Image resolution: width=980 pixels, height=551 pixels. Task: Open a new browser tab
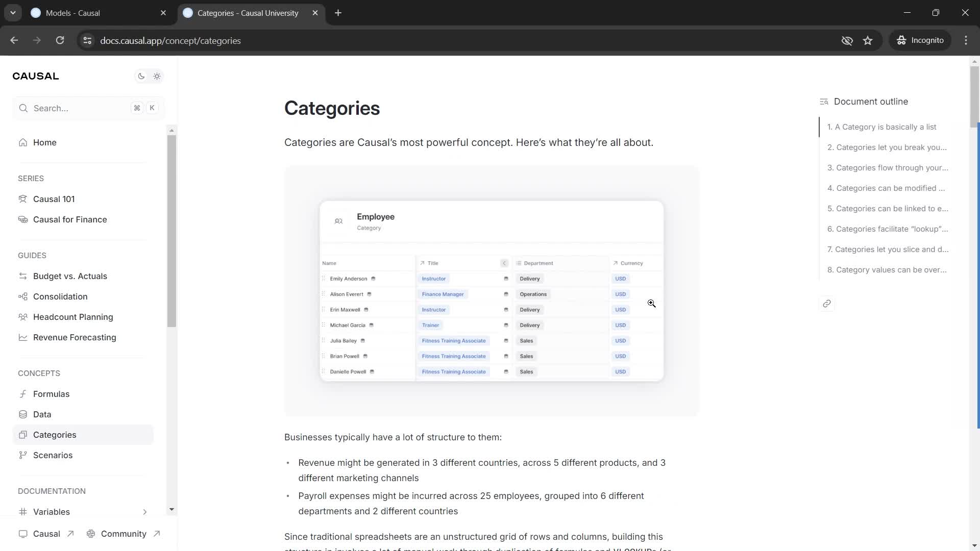coord(338,13)
